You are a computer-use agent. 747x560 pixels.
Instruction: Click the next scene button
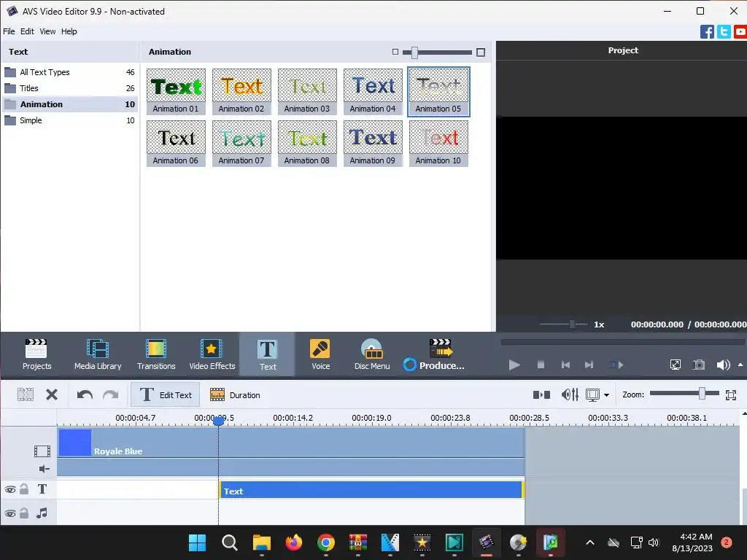[x=616, y=365]
